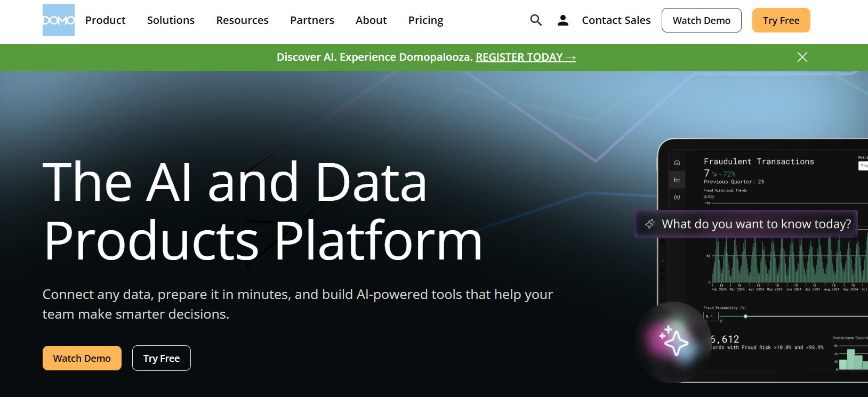Click the 'Fraudulent Transactions' title text
This screenshot has width=868, height=397.
[x=759, y=161]
